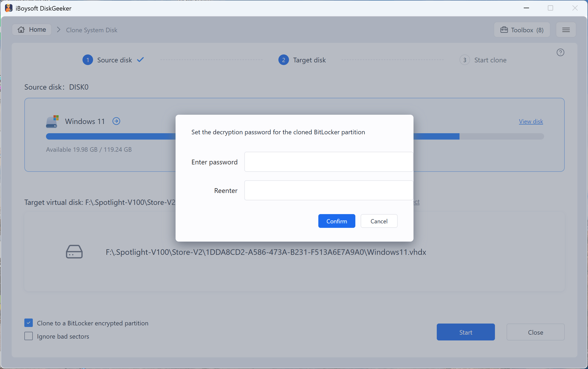Focus the Enter password field

point(329,162)
